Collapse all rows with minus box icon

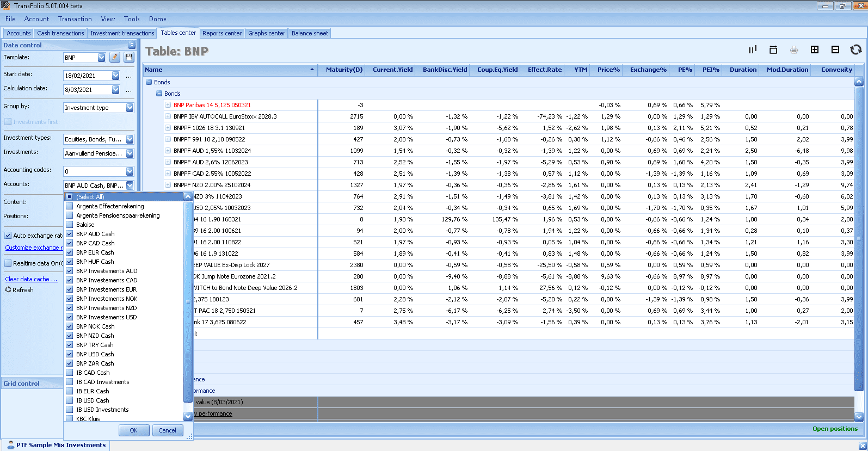click(x=835, y=50)
